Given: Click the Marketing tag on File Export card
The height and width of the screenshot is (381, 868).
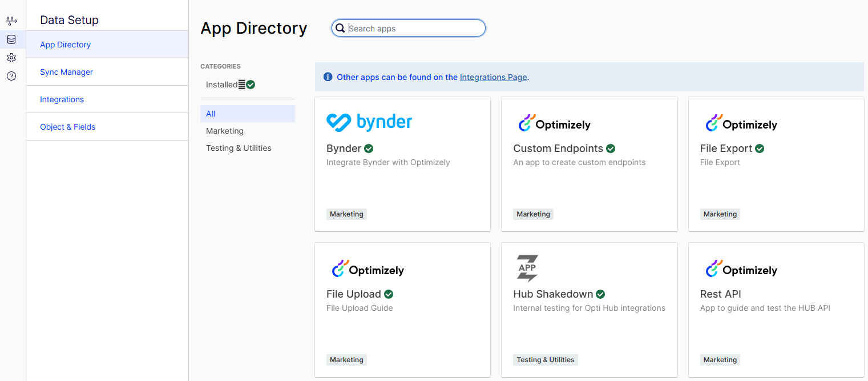Looking at the screenshot, I should (720, 214).
